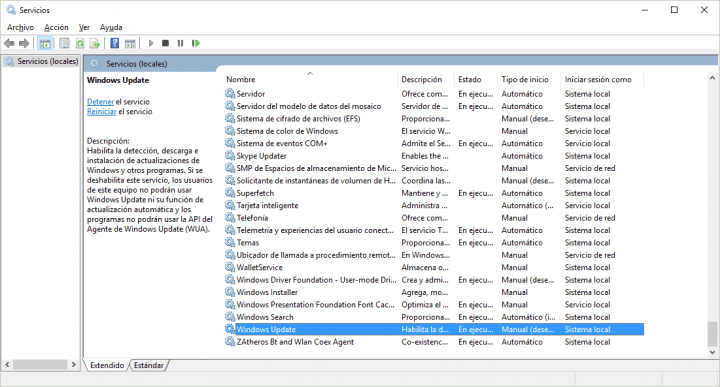
Task: Click the vertical scrollbar down arrow
Action: (x=712, y=352)
